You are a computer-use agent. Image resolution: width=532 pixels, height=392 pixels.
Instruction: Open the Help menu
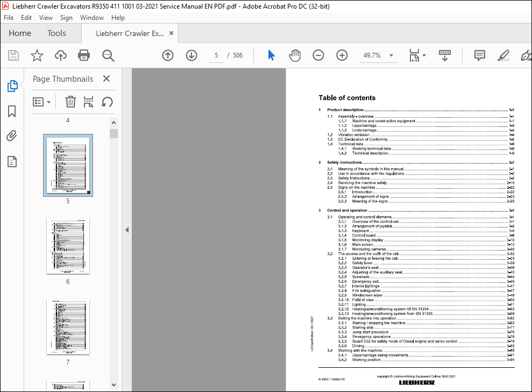click(x=118, y=18)
